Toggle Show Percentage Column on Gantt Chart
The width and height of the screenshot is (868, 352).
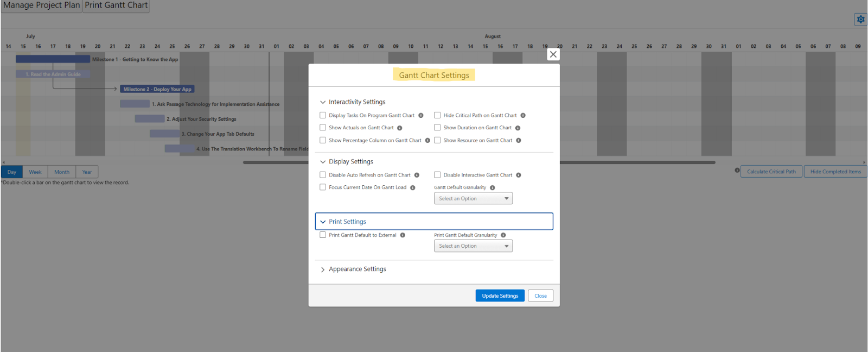click(323, 140)
